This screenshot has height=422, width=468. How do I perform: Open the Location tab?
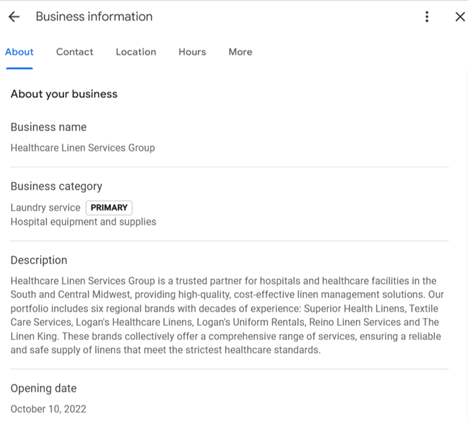136,52
